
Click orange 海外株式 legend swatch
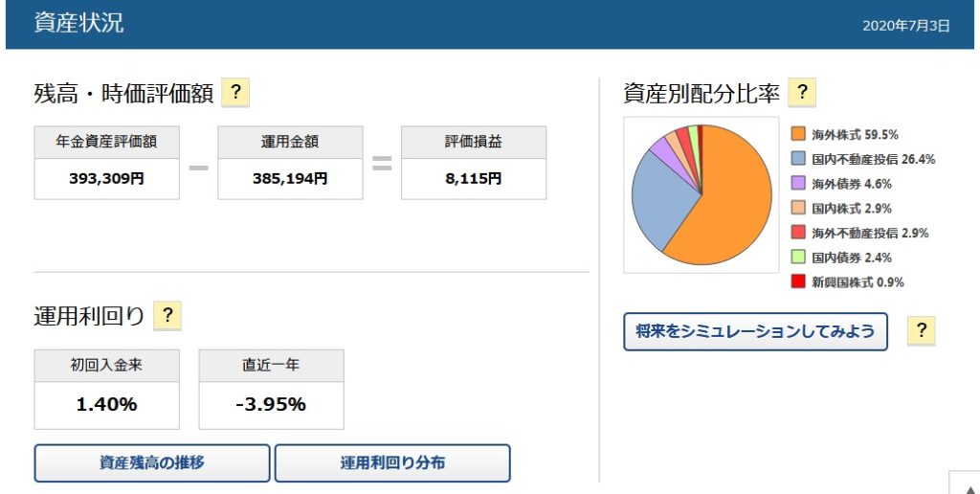click(x=798, y=134)
